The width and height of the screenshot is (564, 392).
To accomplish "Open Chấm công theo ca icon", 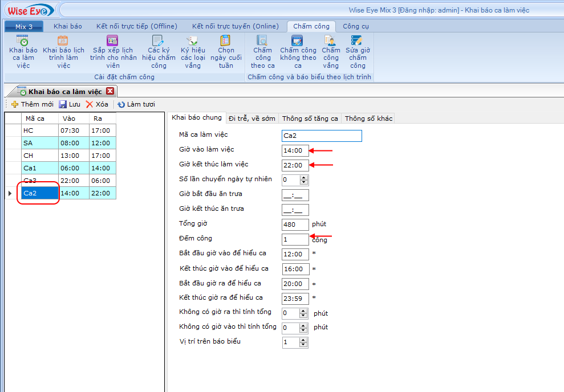I will click(x=262, y=51).
